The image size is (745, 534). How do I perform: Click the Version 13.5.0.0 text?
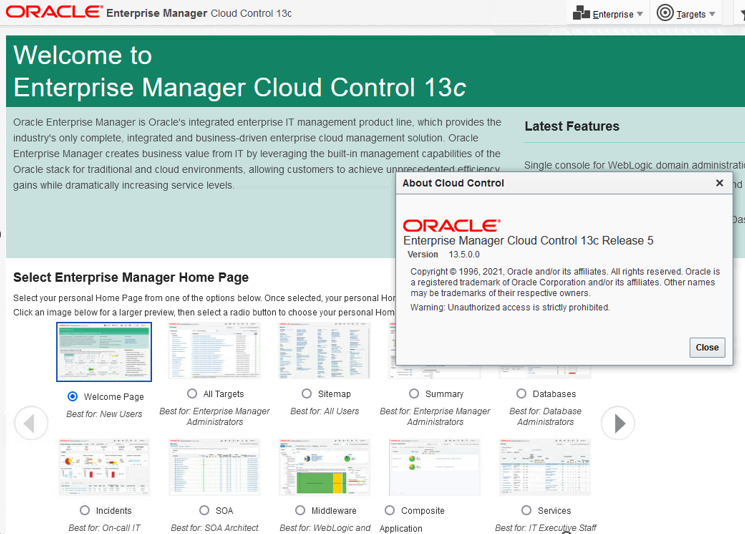click(x=443, y=255)
